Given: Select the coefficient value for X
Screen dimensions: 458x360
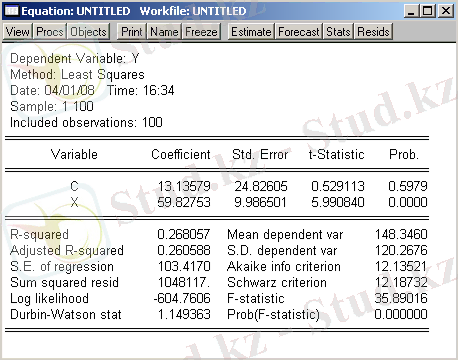Looking at the screenshot, I should pyautogui.click(x=184, y=202).
